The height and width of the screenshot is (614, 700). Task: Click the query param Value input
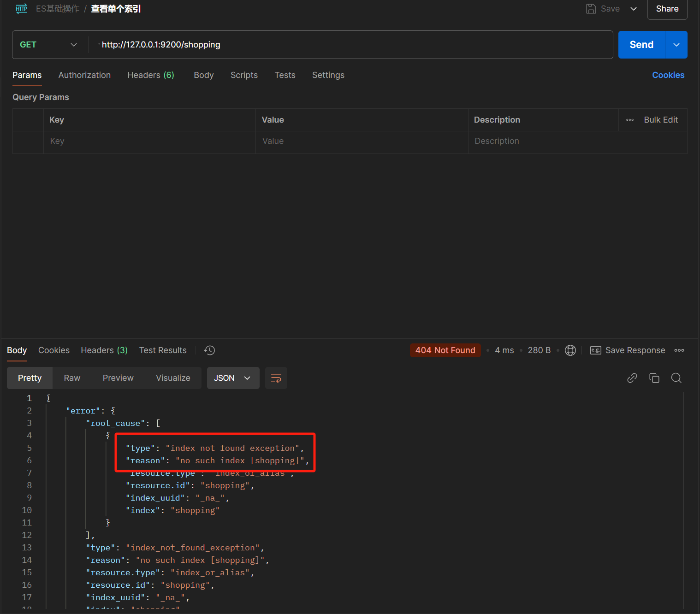tap(362, 142)
